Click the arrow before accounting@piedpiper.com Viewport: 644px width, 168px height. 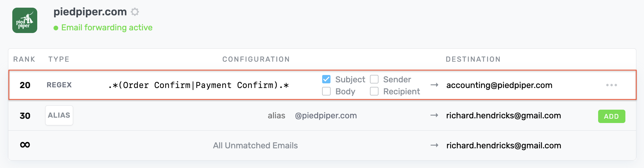(434, 85)
